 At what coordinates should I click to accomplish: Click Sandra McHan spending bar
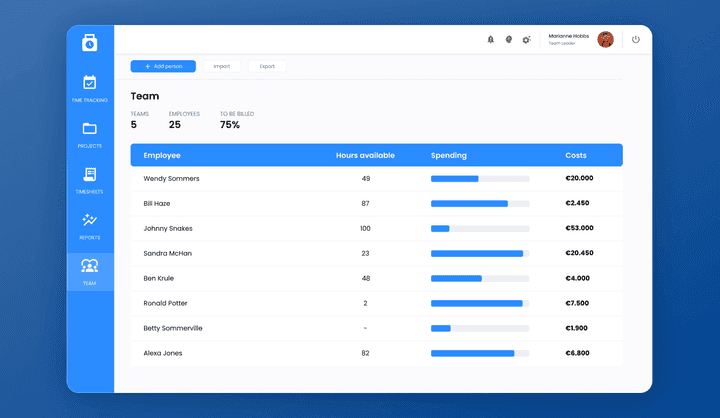480,254
